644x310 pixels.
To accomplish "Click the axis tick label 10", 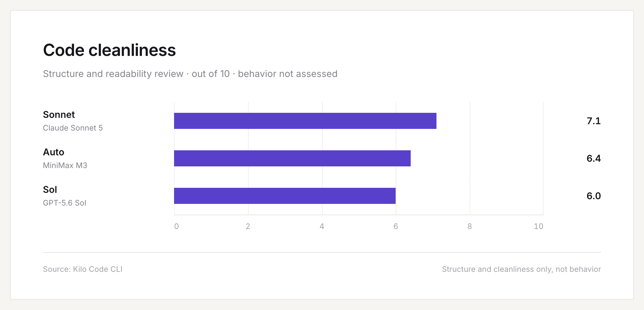I will point(539,226).
